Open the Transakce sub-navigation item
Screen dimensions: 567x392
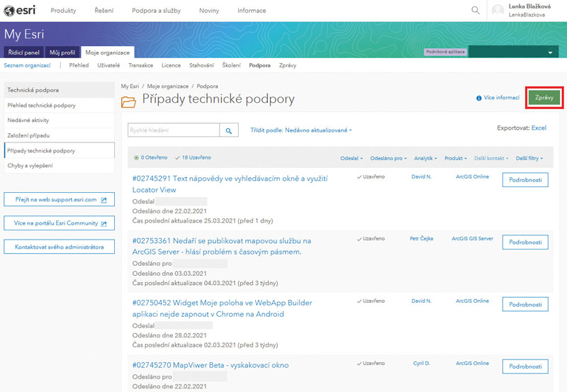pyautogui.click(x=140, y=65)
